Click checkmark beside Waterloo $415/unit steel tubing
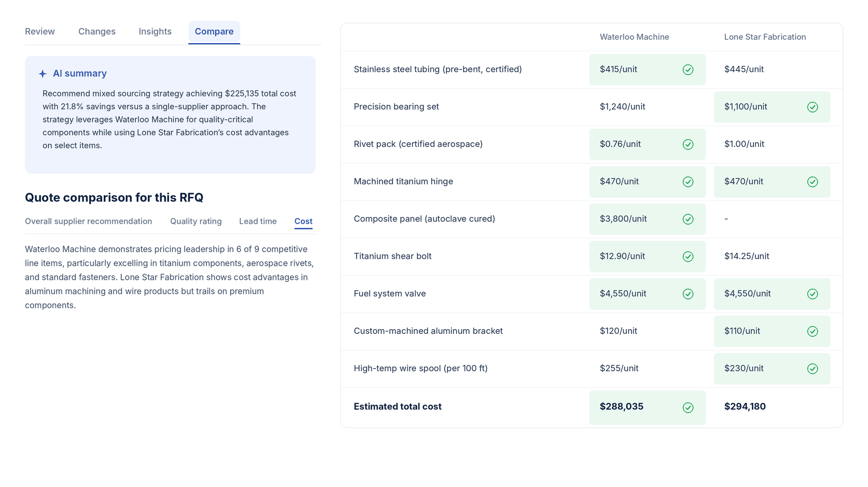The image size is (868, 487). pos(688,70)
